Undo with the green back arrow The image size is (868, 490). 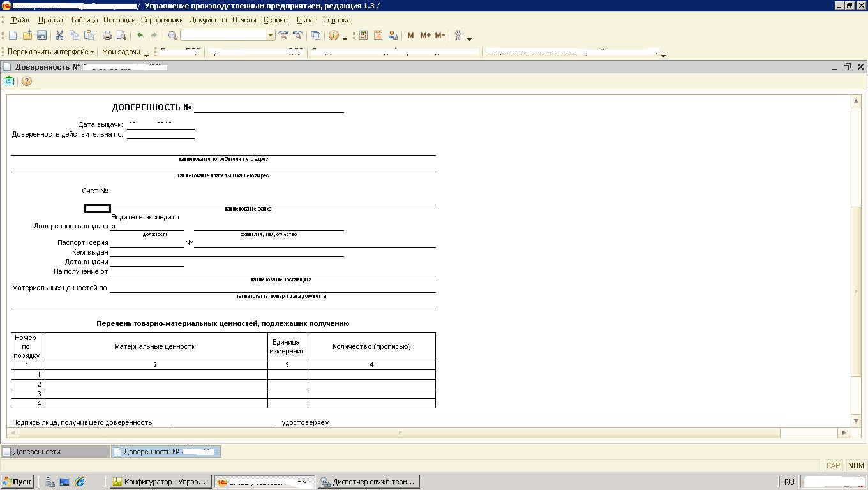140,36
